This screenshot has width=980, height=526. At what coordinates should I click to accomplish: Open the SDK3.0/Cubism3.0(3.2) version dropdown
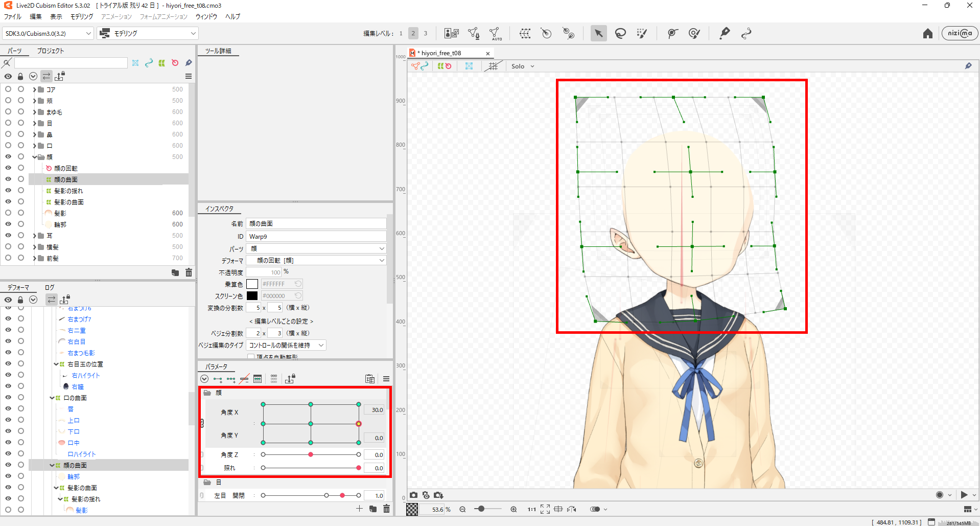[x=48, y=33]
